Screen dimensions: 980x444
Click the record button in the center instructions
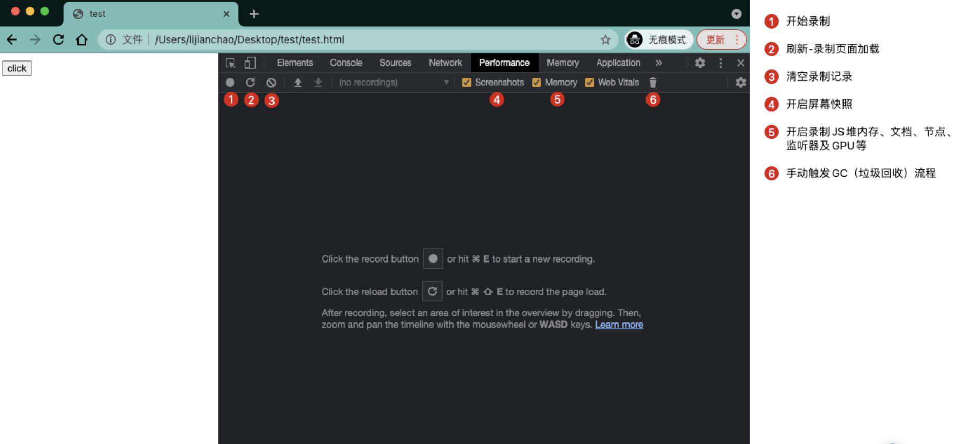point(433,258)
